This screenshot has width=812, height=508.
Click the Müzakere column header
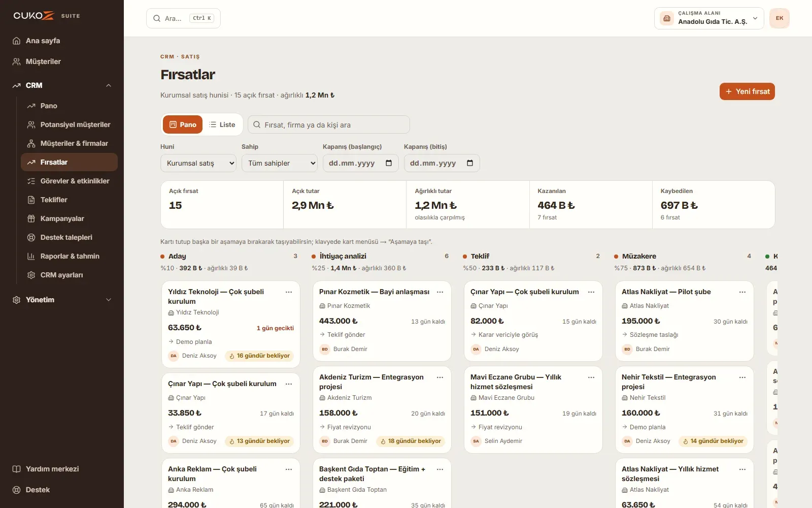[x=639, y=256]
